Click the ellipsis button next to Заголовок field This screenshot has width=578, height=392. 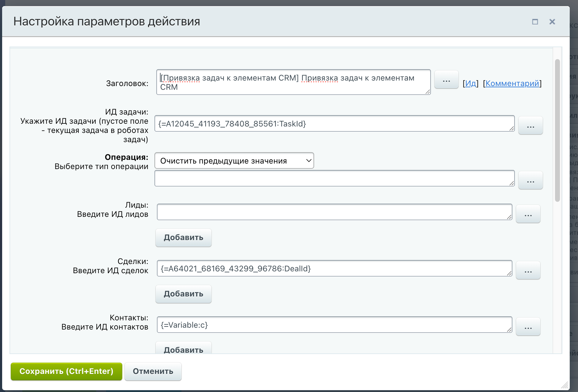coord(446,80)
